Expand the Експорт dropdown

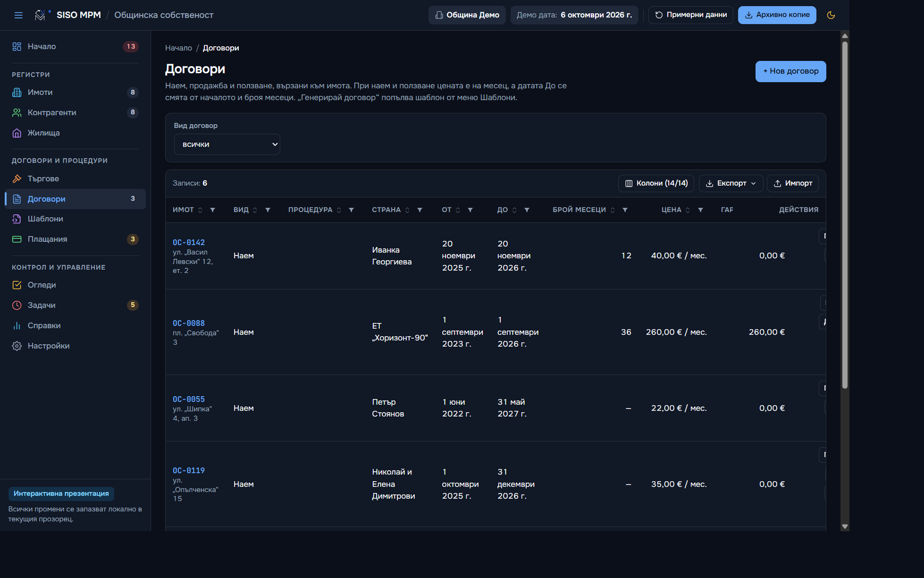click(x=731, y=183)
